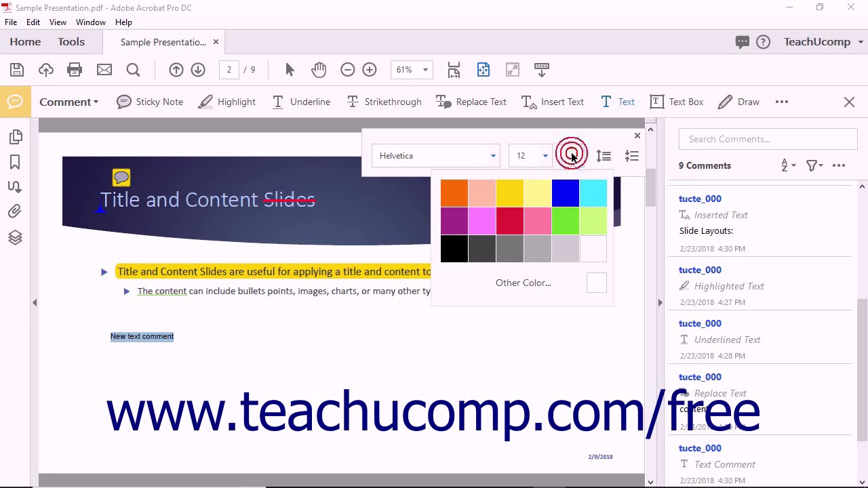Expand the Comment tool dropdown
Viewport: 868px width, 488px height.
[x=68, y=102]
